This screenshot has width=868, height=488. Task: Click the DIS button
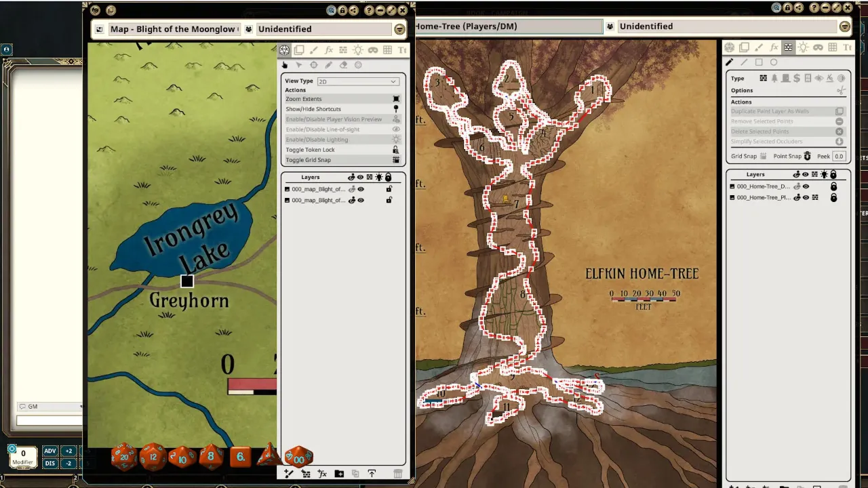[50, 464]
